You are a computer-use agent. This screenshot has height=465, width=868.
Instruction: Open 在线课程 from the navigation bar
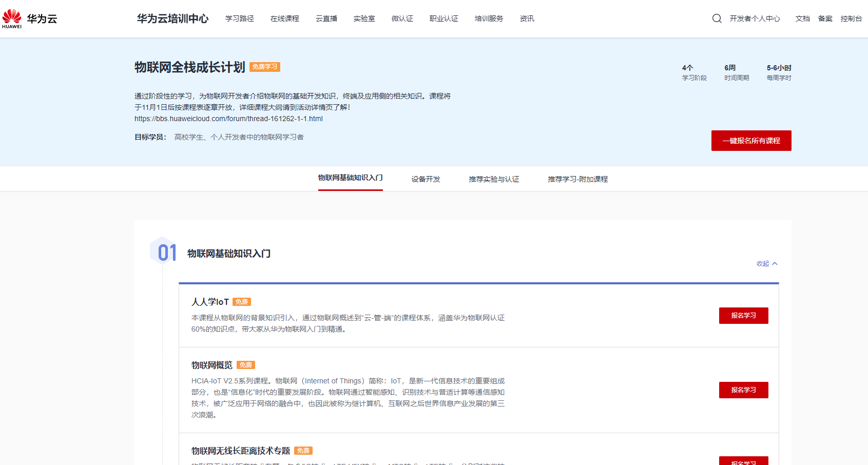click(284, 18)
